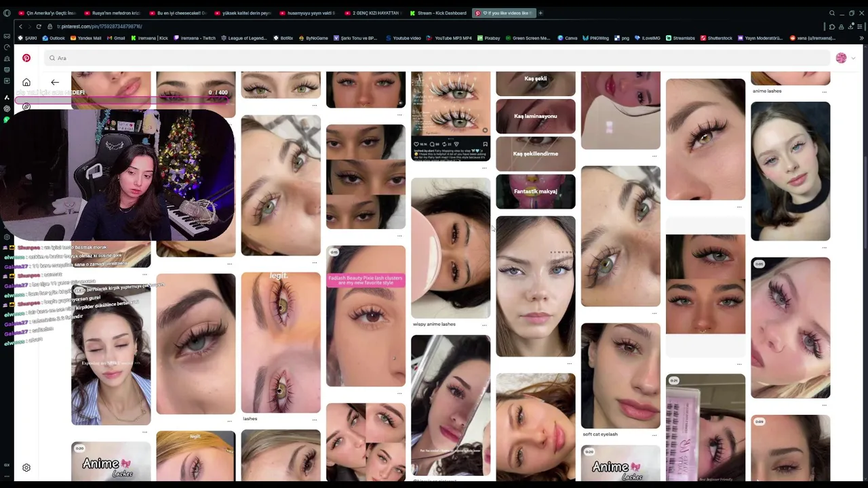Open the 'soft cat eyelash' pin image
Image resolution: width=868 pixels, height=488 pixels.
pos(620,375)
